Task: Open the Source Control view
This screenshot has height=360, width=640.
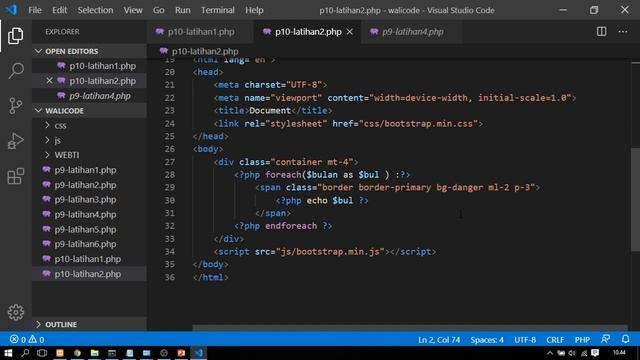Action: [x=16, y=106]
